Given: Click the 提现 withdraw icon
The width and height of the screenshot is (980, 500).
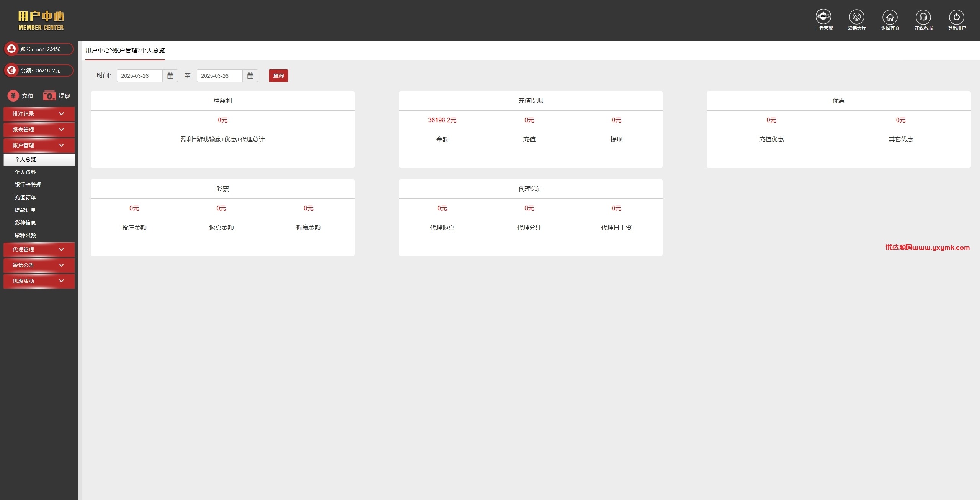Looking at the screenshot, I should (49, 96).
